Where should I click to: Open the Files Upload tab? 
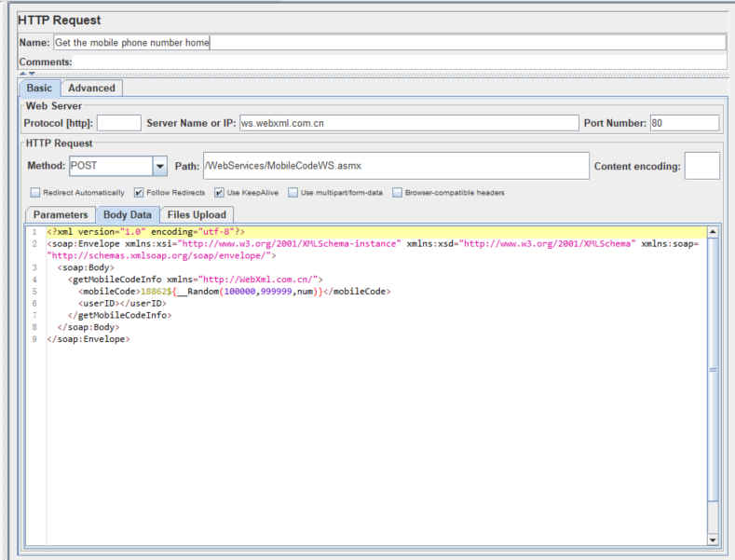(x=197, y=215)
